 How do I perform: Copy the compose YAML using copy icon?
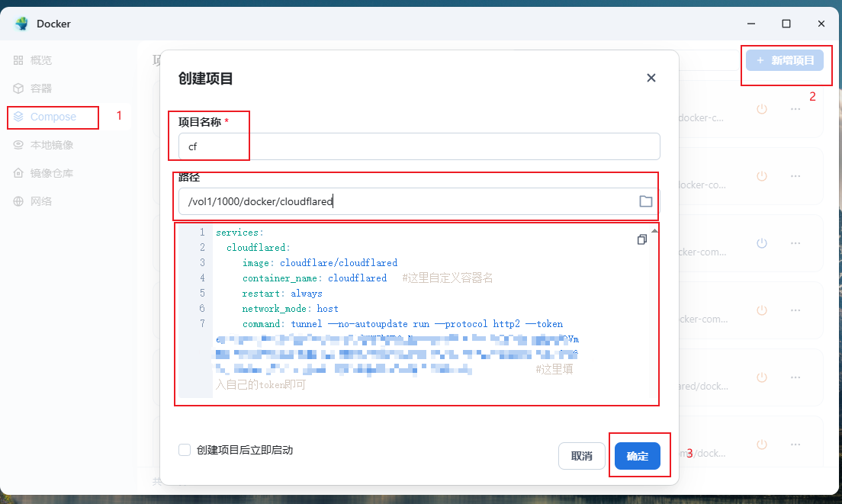click(641, 239)
